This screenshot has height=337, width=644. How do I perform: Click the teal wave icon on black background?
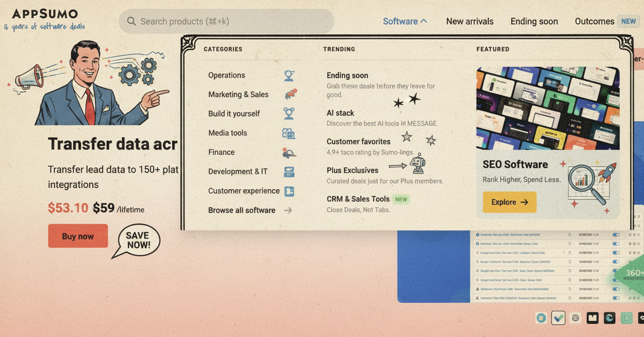(610, 318)
